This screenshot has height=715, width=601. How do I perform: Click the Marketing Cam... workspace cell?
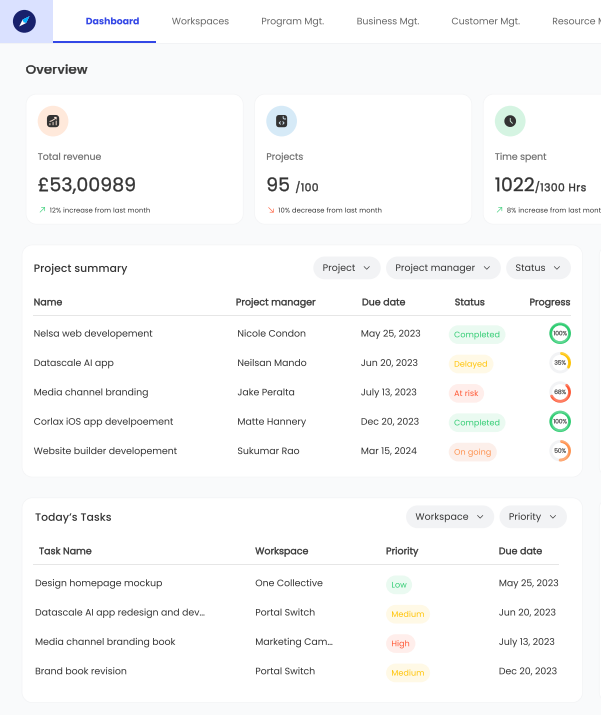pyautogui.click(x=294, y=642)
